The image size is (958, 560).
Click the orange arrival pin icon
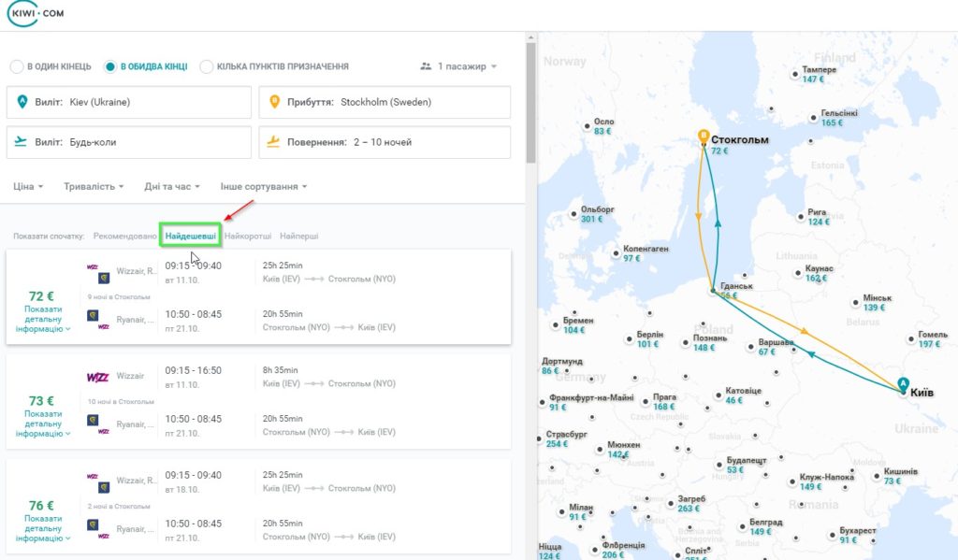point(274,101)
